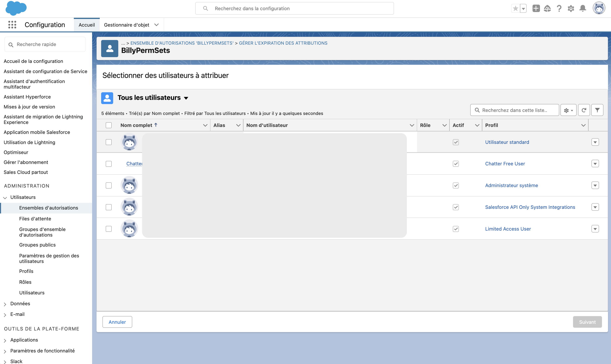This screenshot has width=611, height=364.
Task: Open Ensembles d'autorisations in sidebar
Action: point(49,208)
